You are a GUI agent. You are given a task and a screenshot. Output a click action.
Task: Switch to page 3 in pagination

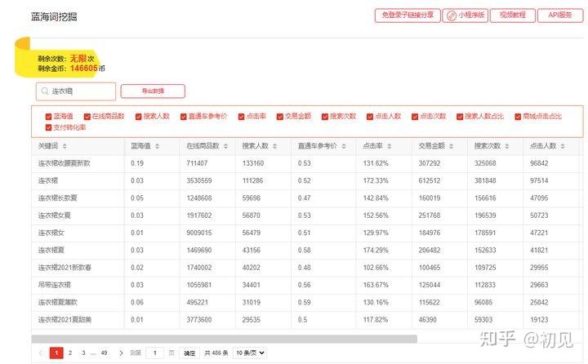83,353
